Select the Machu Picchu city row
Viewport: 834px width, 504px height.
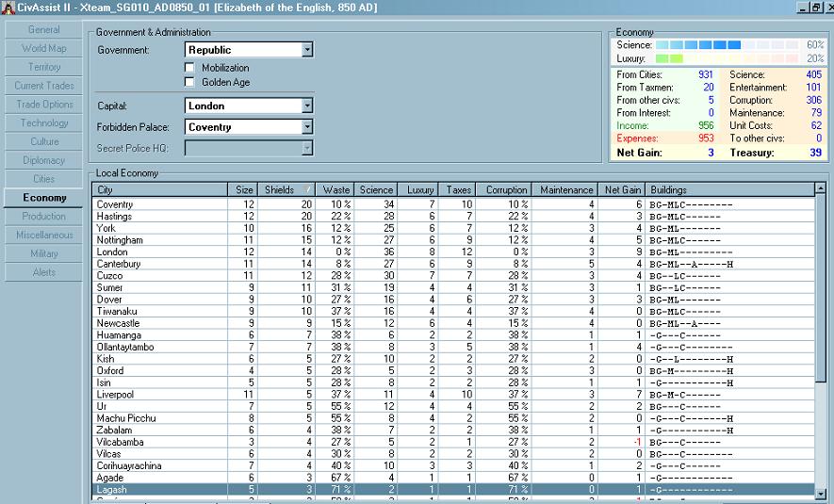pos(453,418)
